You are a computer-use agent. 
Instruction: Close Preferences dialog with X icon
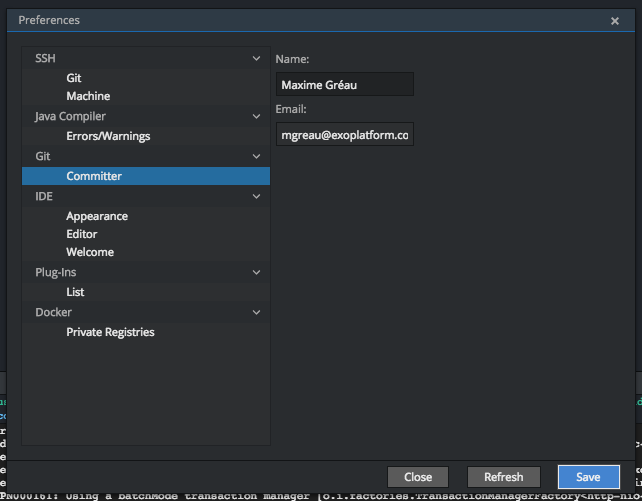(x=615, y=21)
